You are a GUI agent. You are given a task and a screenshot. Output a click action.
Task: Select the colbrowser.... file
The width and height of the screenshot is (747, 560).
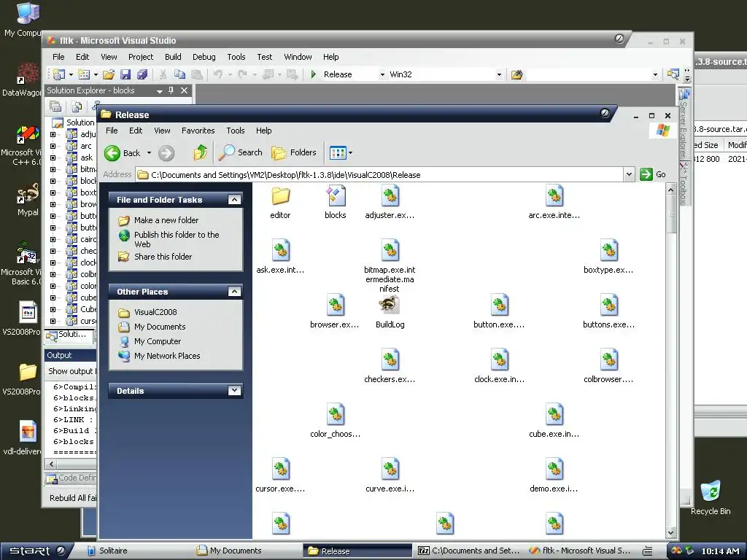pyautogui.click(x=608, y=367)
